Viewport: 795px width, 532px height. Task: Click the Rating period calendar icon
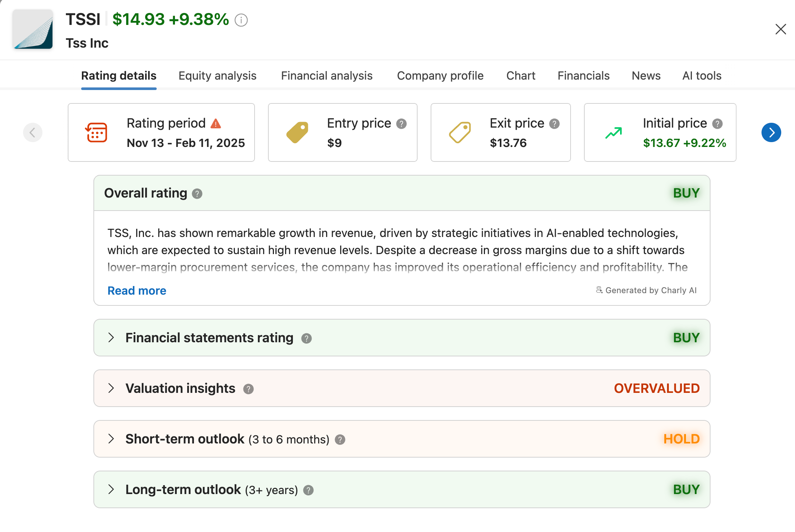[x=96, y=132]
